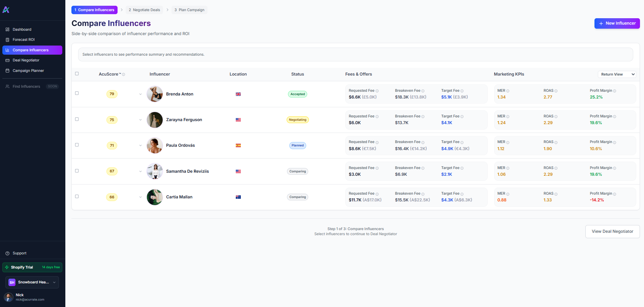
Task: Check the select-all checkbox in the header
Action: point(77,74)
